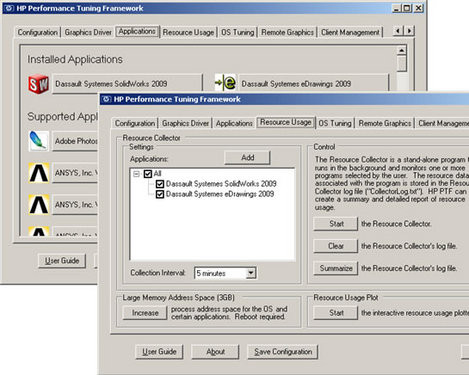Image resolution: width=469 pixels, height=375 pixels.
Task: Click scroll up arrow in applications list
Action: [402, 51]
